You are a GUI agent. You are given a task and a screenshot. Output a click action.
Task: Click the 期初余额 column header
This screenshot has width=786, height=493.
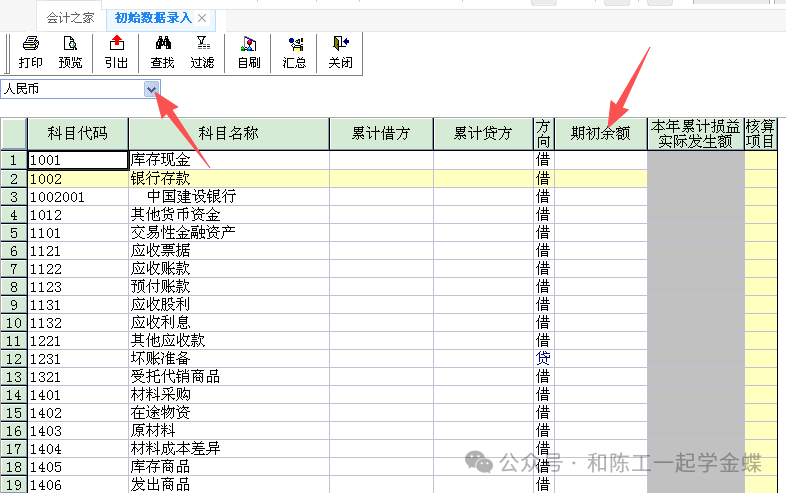600,133
